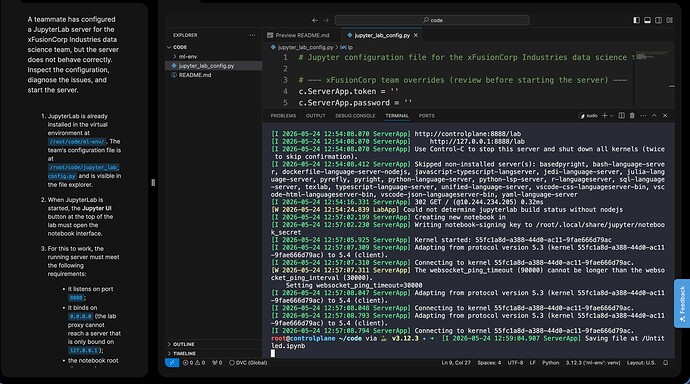Screen dimensions: 690x384
Task: Open the OUTPUT panel tab
Action: tap(316, 116)
